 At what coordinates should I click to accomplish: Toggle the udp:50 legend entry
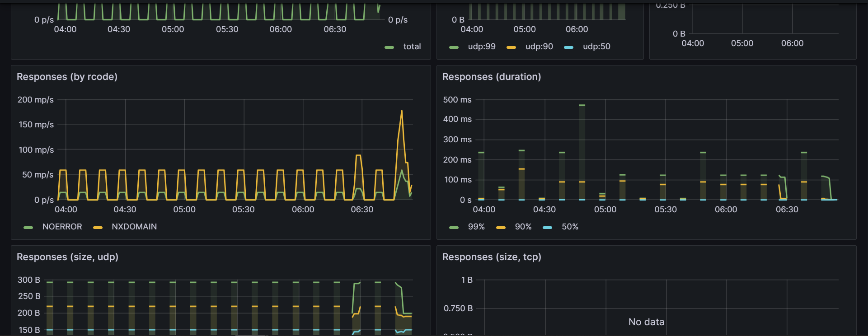tap(596, 47)
